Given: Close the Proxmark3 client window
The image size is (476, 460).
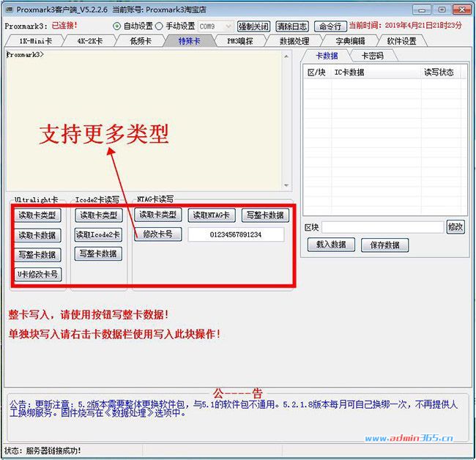Looking at the screenshot, I should tap(462, 10).
